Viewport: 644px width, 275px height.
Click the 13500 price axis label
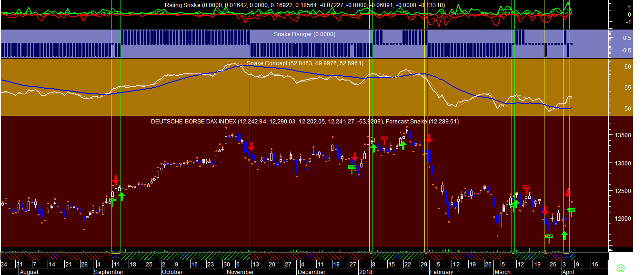pos(618,136)
